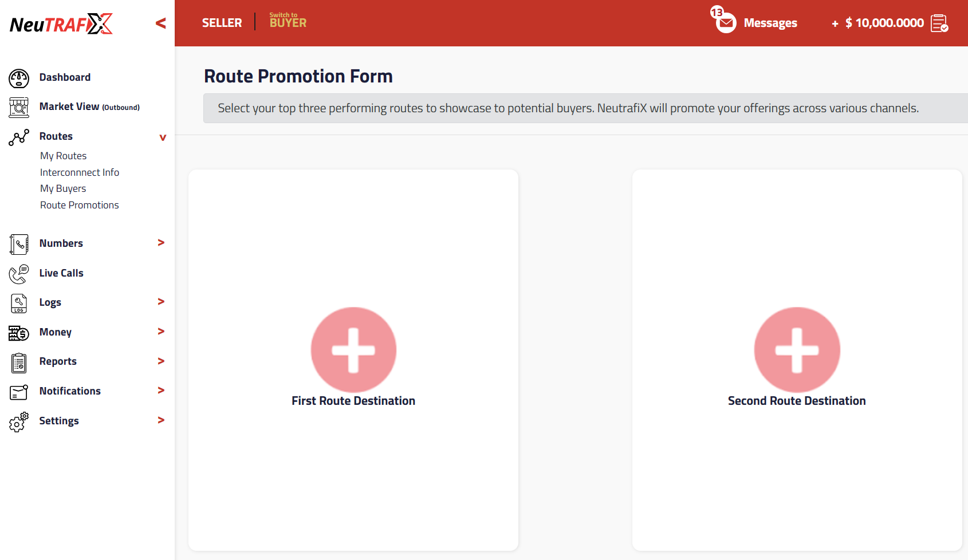Click the balance statement icon
This screenshot has height=560, width=968.
click(x=939, y=23)
